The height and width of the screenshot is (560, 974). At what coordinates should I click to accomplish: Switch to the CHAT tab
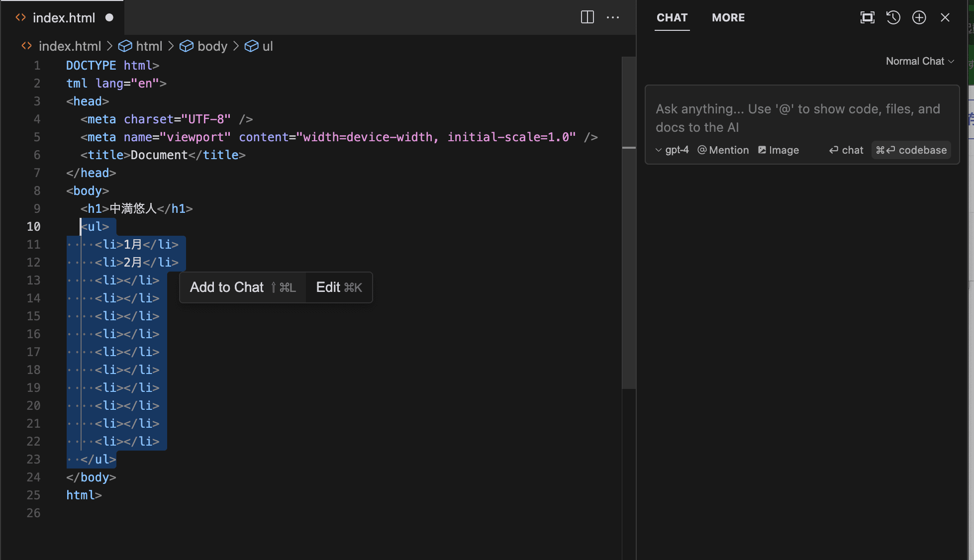pyautogui.click(x=672, y=17)
